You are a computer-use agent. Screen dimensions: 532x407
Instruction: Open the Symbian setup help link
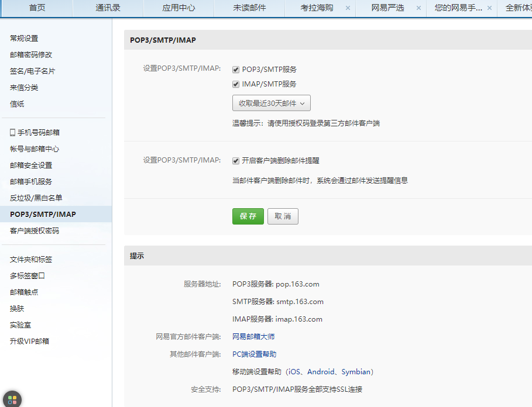coord(356,372)
